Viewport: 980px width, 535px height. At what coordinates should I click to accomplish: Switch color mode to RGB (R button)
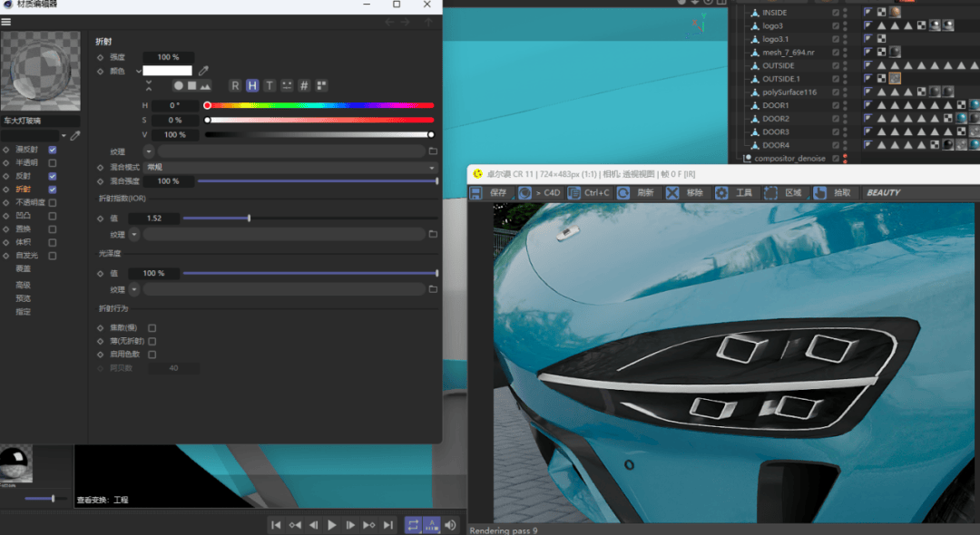point(235,85)
